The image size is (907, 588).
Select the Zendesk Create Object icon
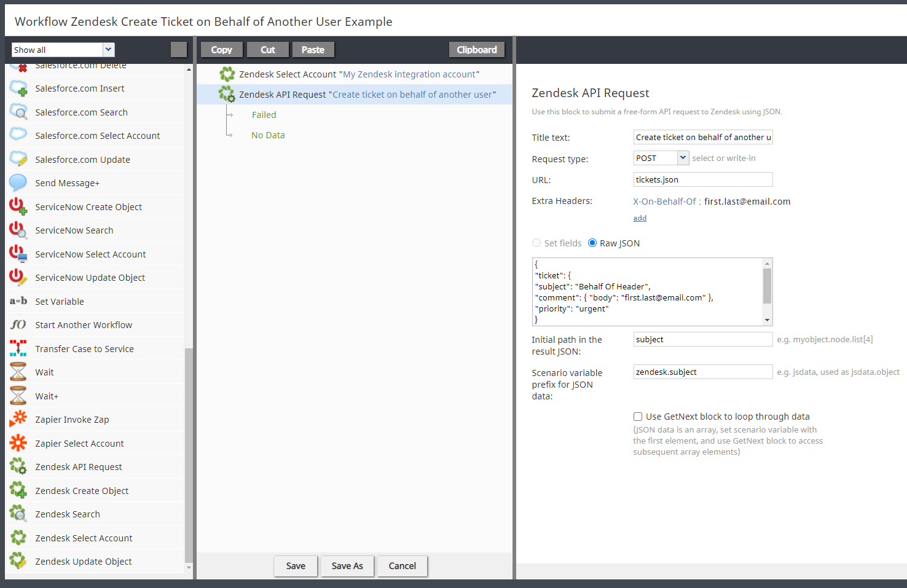18,490
